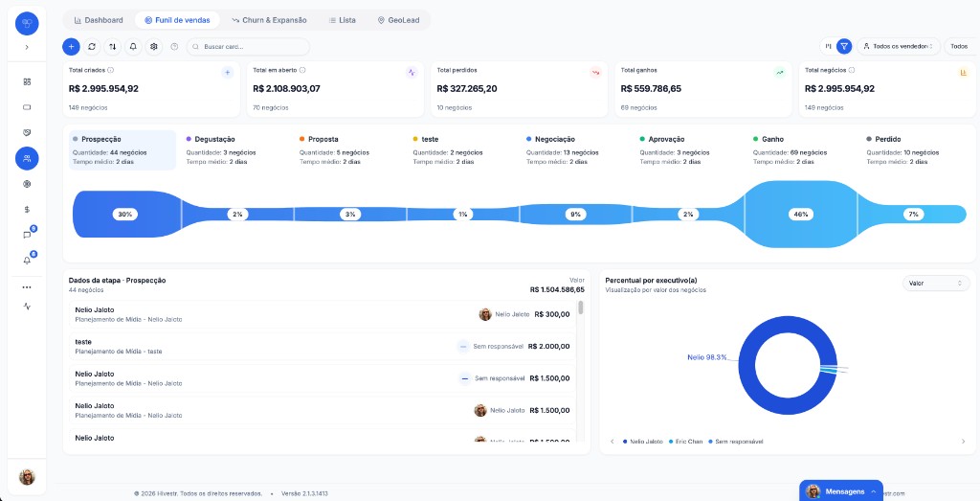Viewport: 980px width, 501px height.
Task: Click the legend next arrow
Action: pos(963,442)
